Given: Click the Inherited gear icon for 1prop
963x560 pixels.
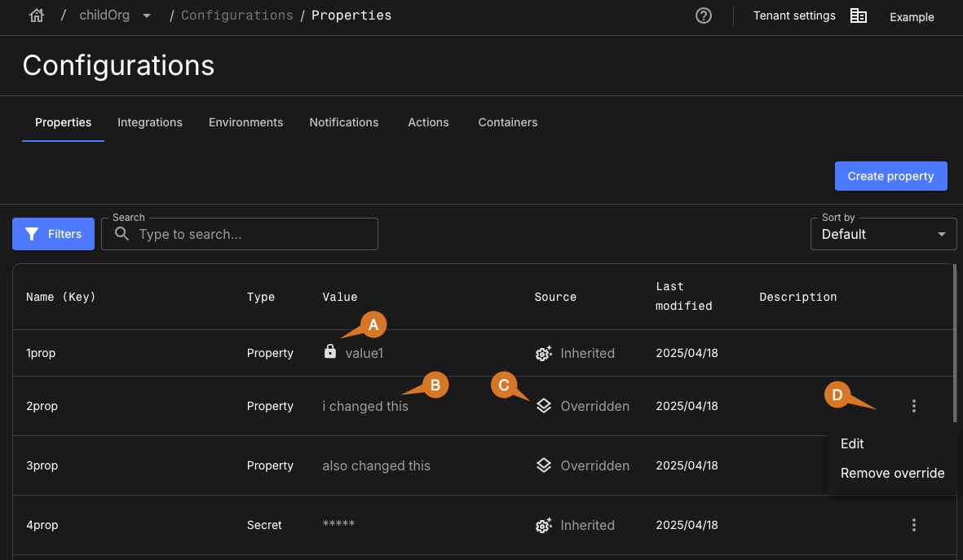Looking at the screenshot, I should coord(544,354).
